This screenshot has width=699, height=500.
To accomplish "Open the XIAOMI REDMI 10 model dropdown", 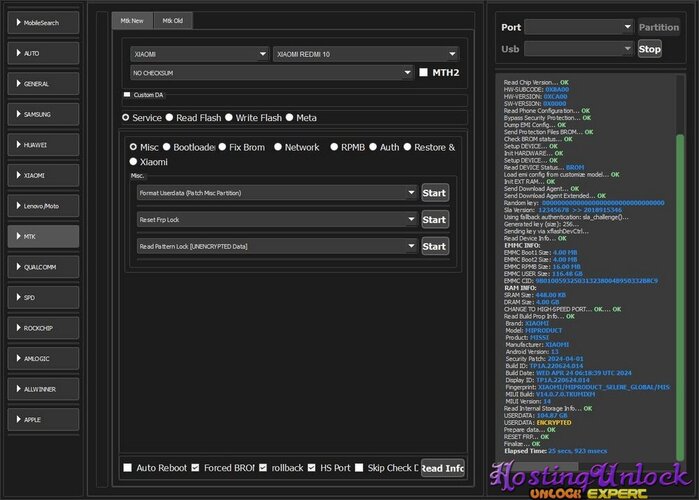I will [366, 54].
